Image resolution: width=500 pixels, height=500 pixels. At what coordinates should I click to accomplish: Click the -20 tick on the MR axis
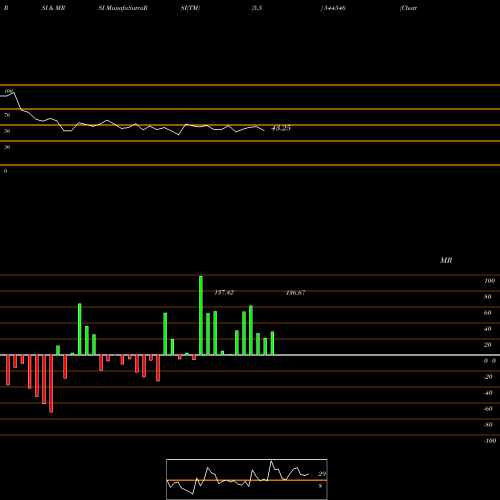click(488, 377)
